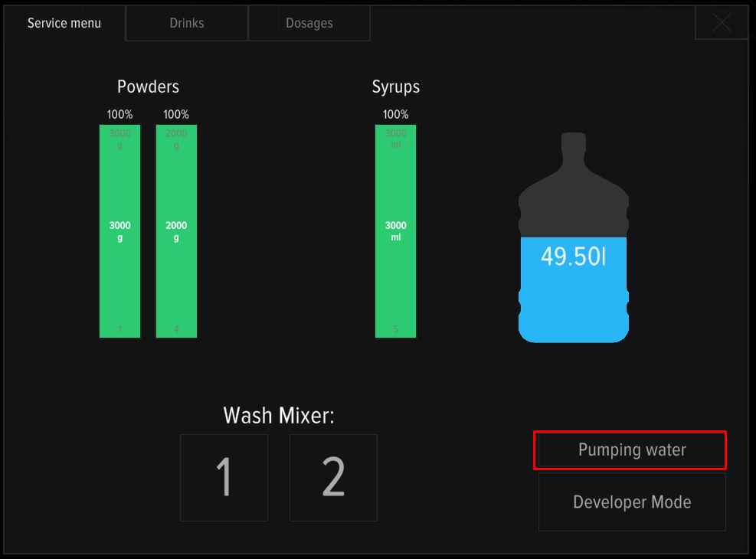
Task: Click the Syrups heading
Action: click(x=395, y=87)
